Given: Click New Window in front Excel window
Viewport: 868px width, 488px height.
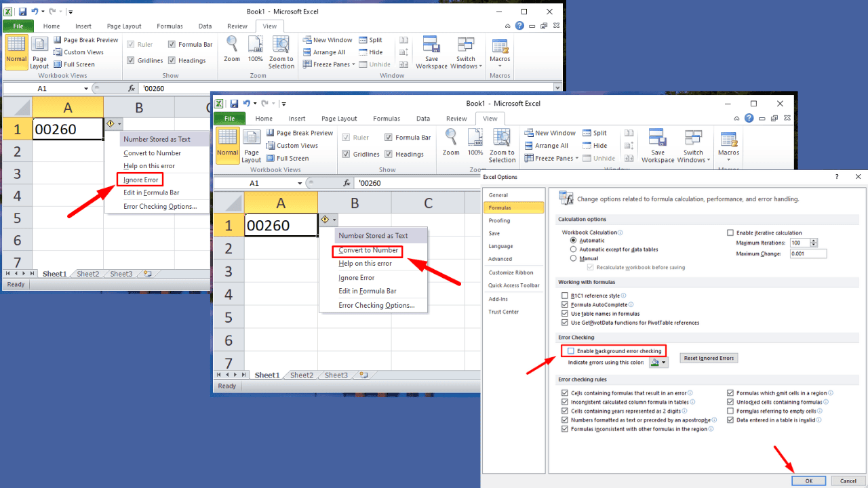Looking at the screenshot, I should [549, 133].
